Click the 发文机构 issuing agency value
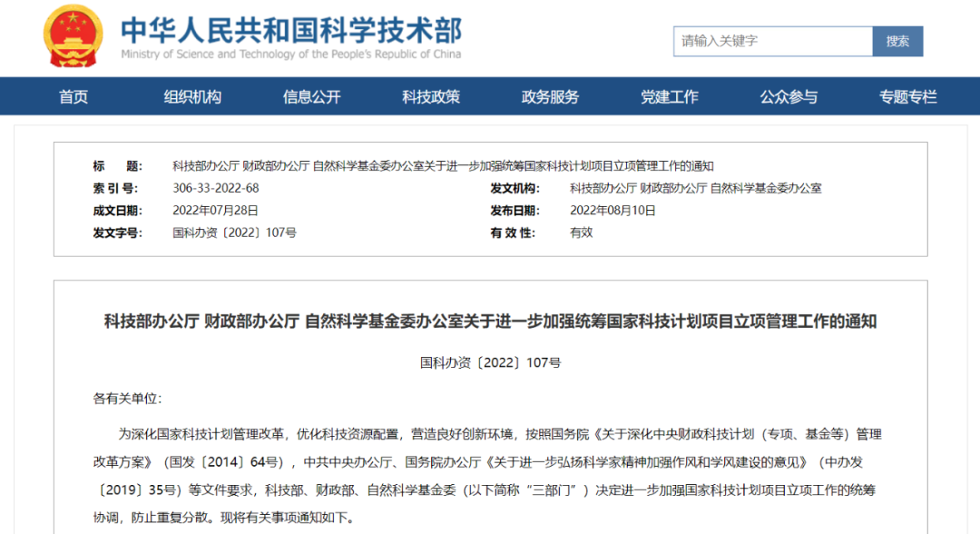This screenshot has width=980, height=534. point(695,188)
